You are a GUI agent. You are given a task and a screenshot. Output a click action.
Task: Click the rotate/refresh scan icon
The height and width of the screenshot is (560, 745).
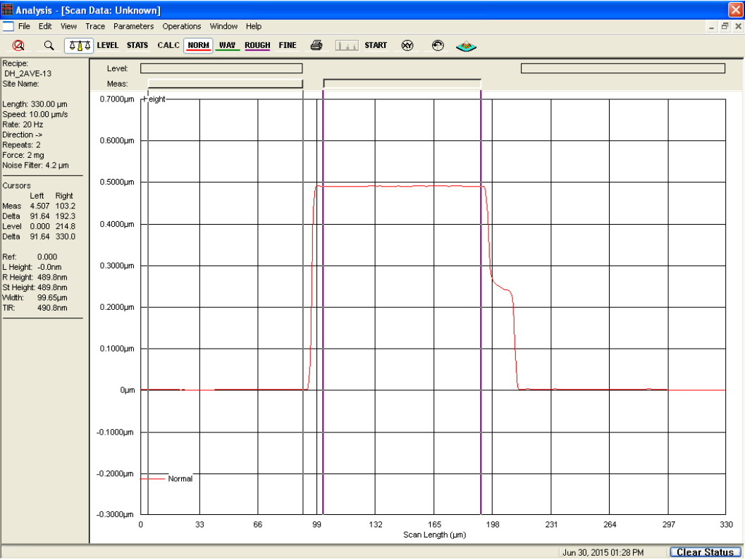(438, 45)
